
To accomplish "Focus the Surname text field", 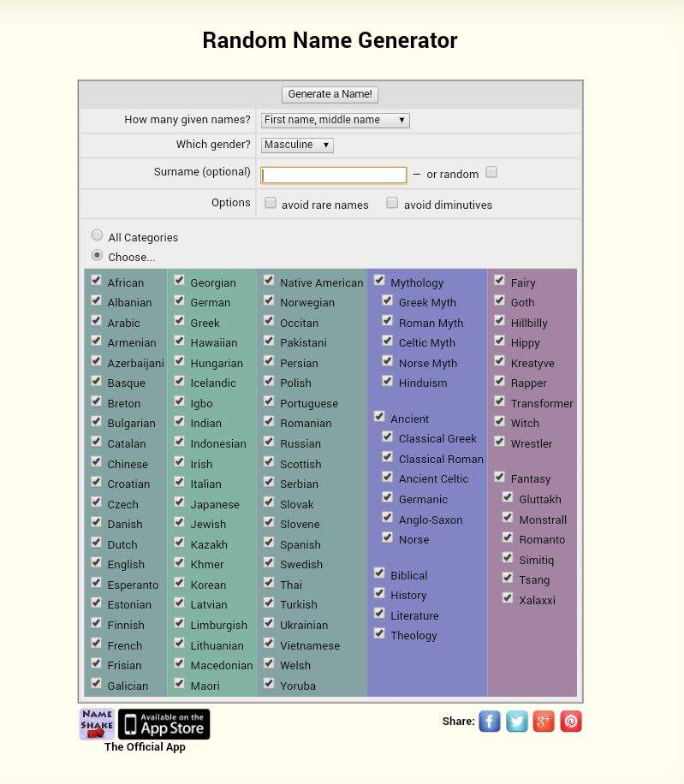I will click(334, 175).
